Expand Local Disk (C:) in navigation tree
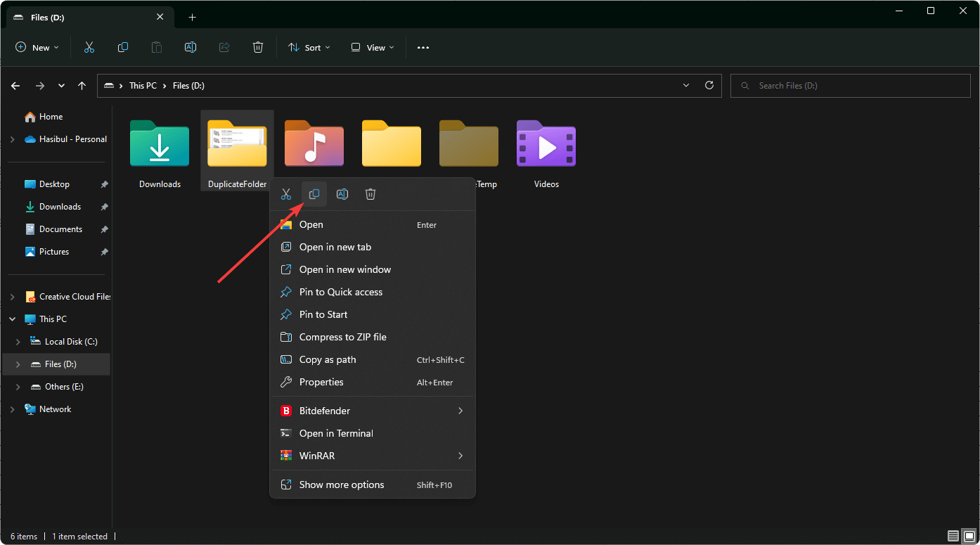Image resolution: width=980 pixels, height=545 pixels. (18, 342)
